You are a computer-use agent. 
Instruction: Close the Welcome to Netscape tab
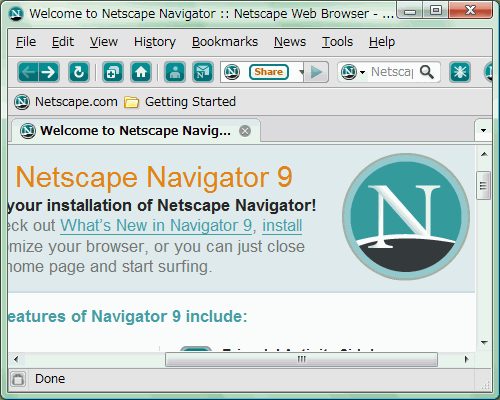(245, 131)
